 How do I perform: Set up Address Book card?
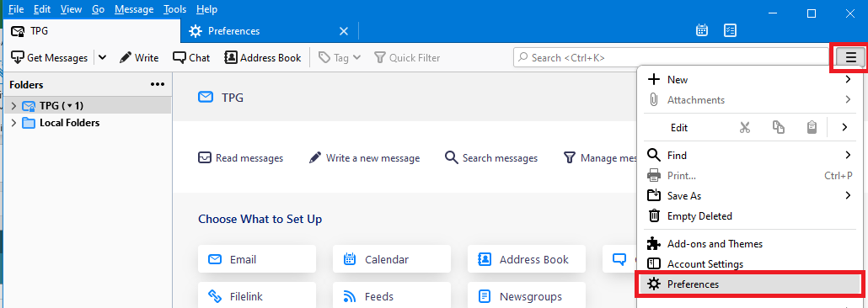tap(527, 259)
